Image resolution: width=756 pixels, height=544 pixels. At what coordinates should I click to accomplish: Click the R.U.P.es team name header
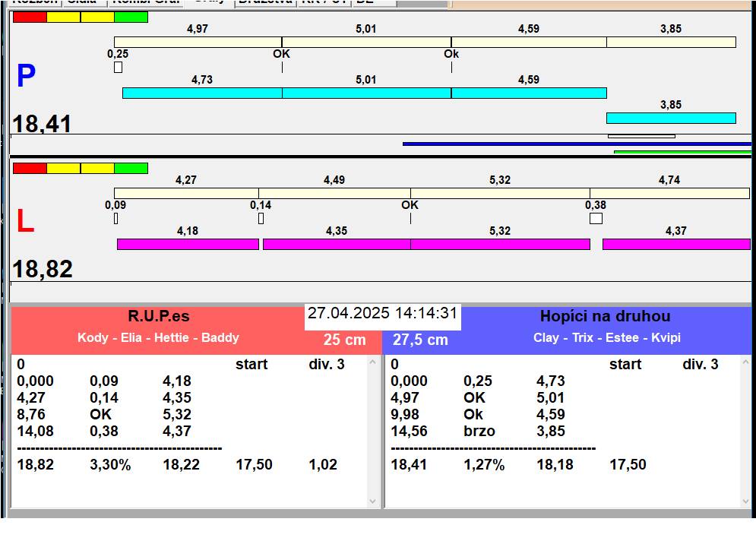click(158, 316)
